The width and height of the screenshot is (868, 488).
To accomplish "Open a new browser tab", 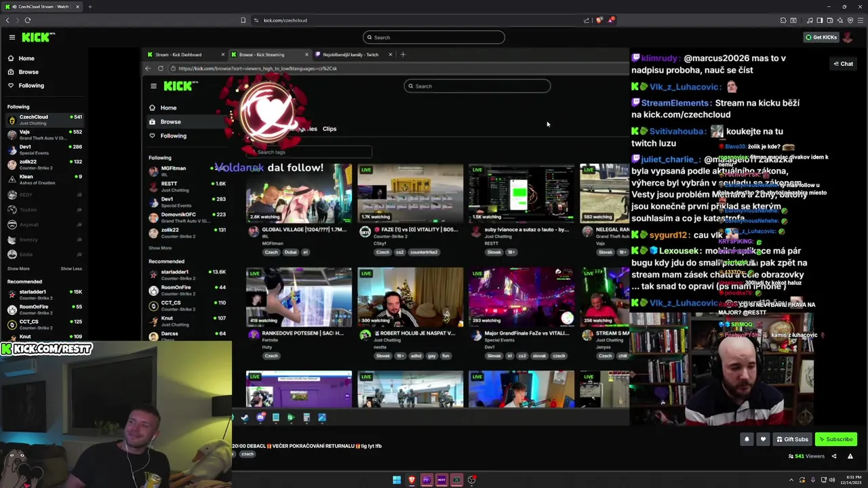I will click(x=90, y=7).
